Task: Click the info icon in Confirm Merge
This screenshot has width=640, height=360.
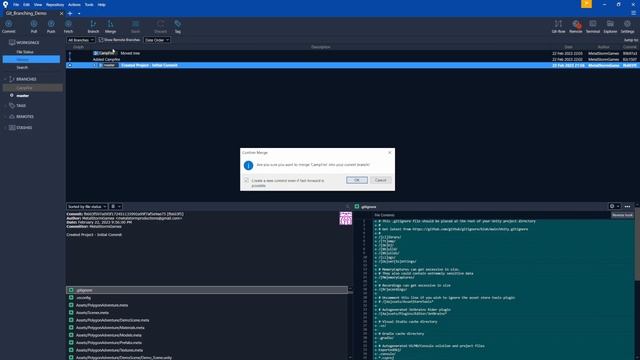Action: [248, 165]
